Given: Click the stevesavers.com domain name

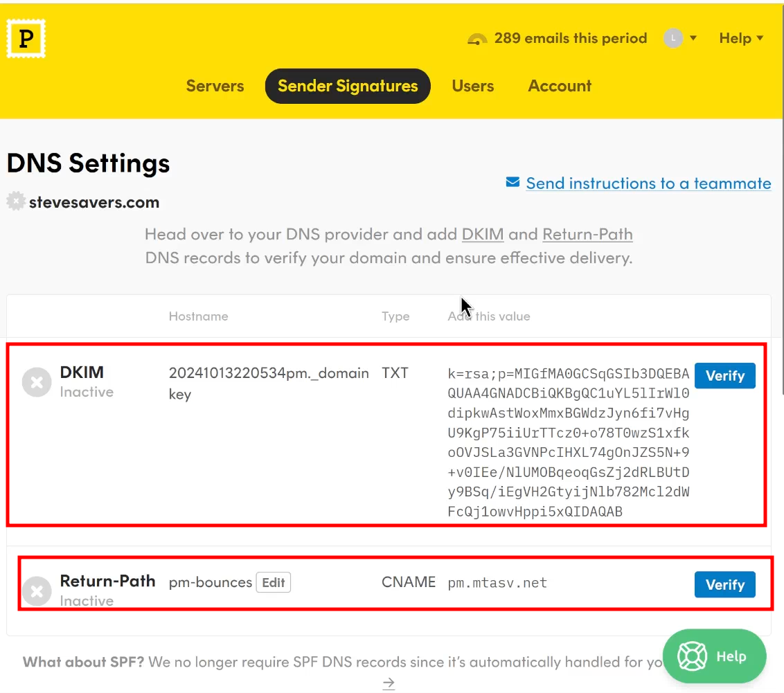Looking at the screenshot, I should click(94, 202).
